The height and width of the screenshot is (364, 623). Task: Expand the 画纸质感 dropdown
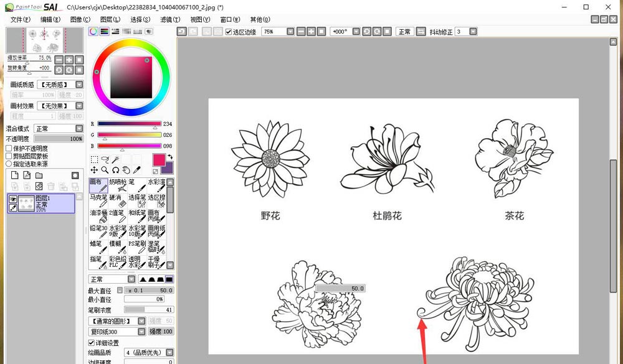79,85
